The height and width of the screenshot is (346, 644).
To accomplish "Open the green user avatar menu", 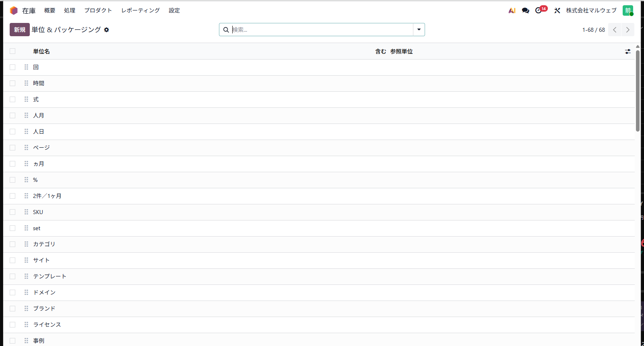I will (x=628, y=10).
